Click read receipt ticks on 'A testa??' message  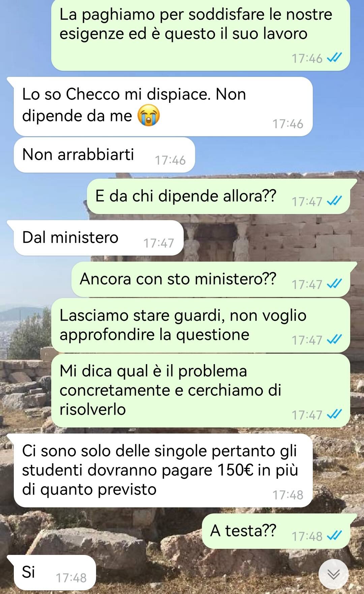click(334, 535)
